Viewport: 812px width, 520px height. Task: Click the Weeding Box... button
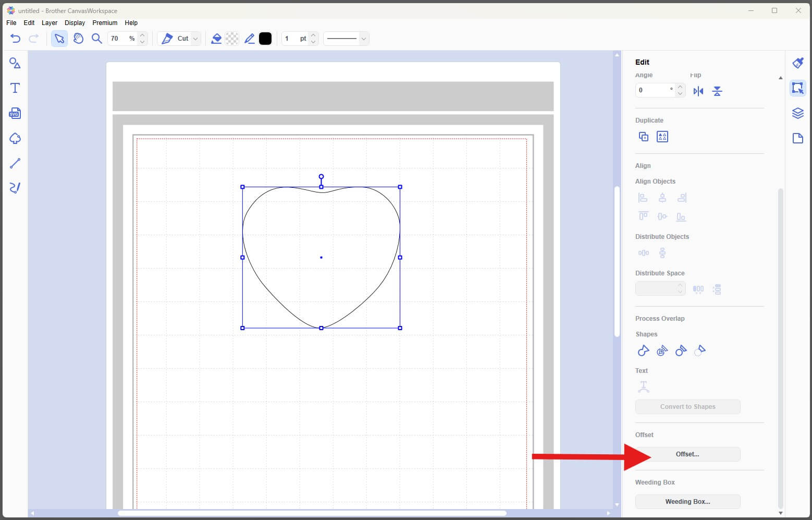(x=687, y=502)
